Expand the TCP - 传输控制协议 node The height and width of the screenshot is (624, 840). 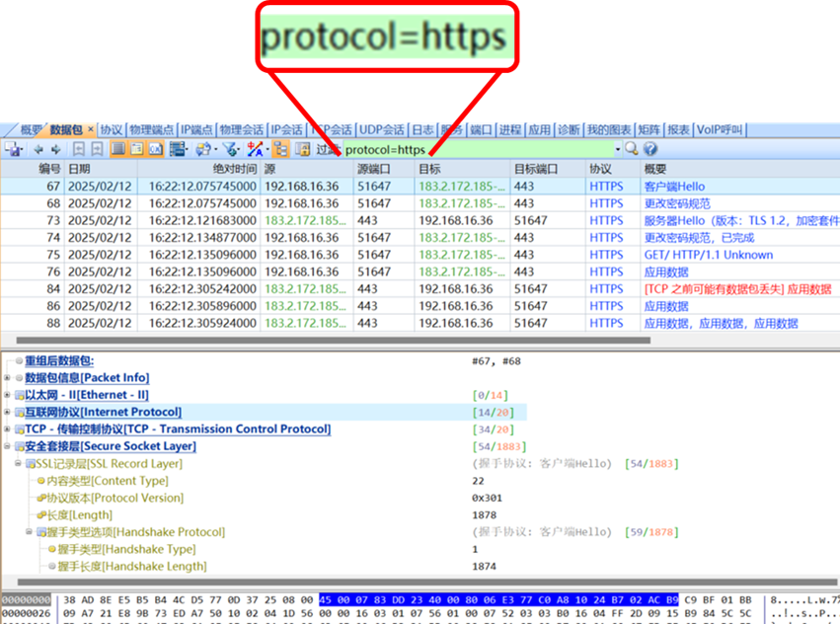click(7, 429)
